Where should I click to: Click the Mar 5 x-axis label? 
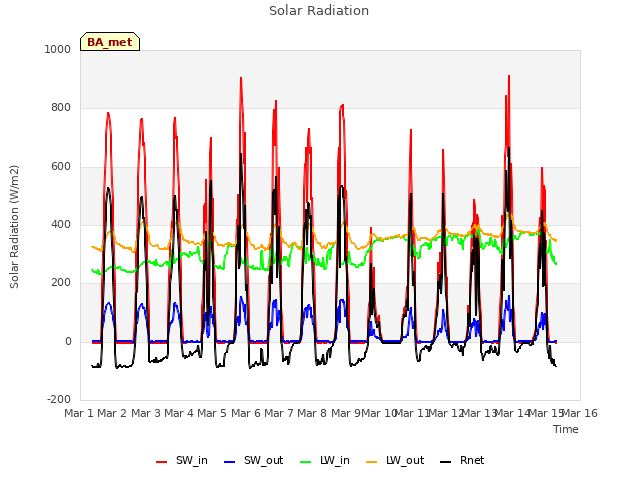212,413
